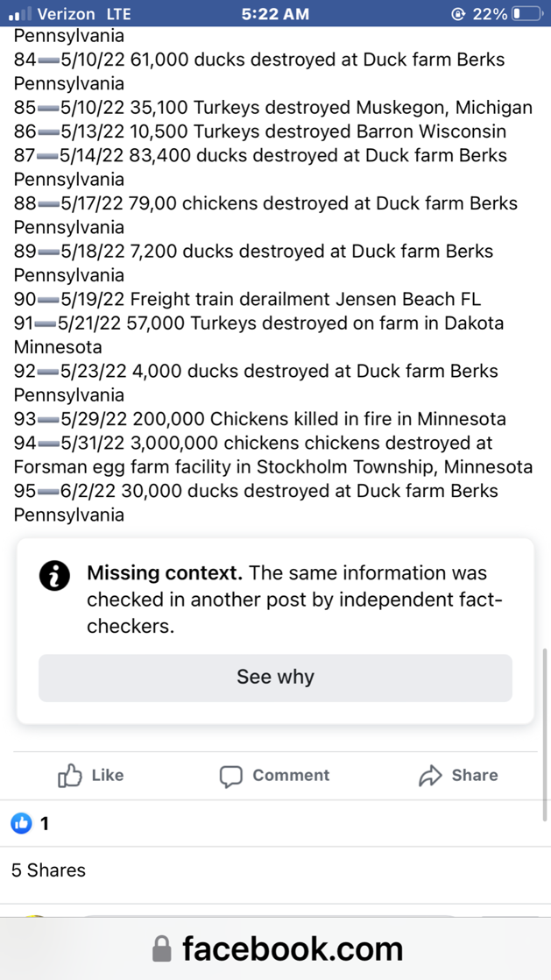Tap the lock icon beside facebook.com
The image size is (551, 980).
click(x=162, y=948)
